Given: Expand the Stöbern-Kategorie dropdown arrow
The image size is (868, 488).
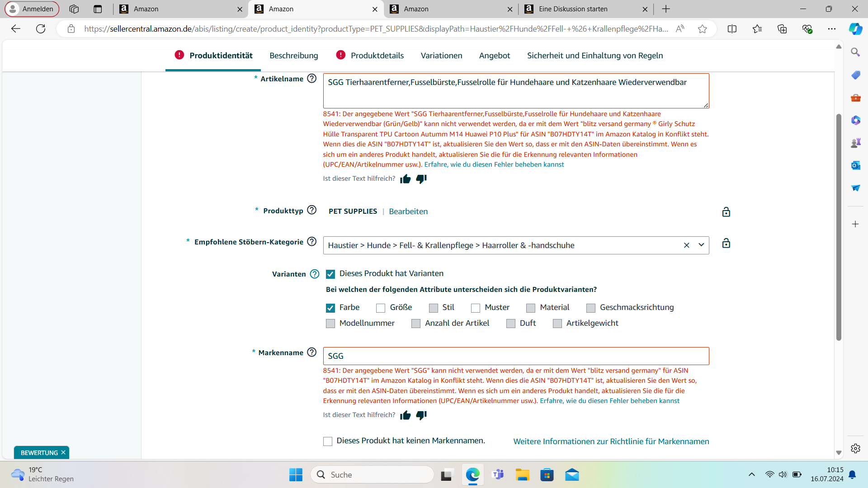Looking at the screenshot, I should (701, 245).
